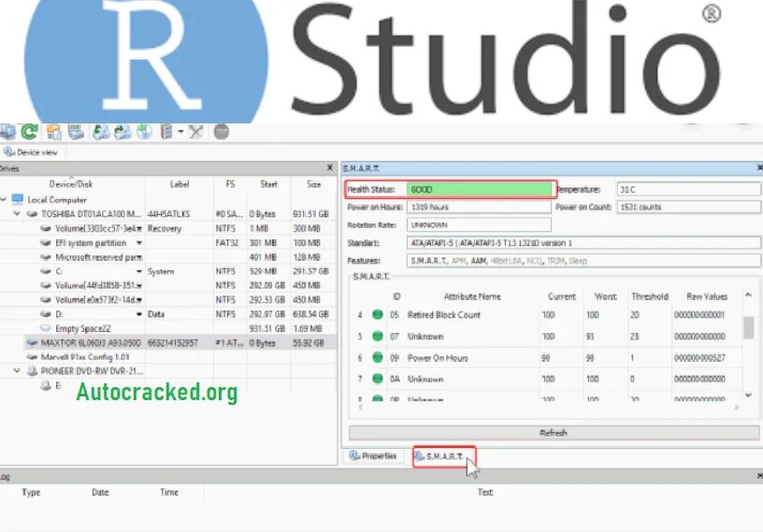This screenshot has height=532, width=763.
Task: Click green status icon for attribute 0A
Action: click(378, 378)
